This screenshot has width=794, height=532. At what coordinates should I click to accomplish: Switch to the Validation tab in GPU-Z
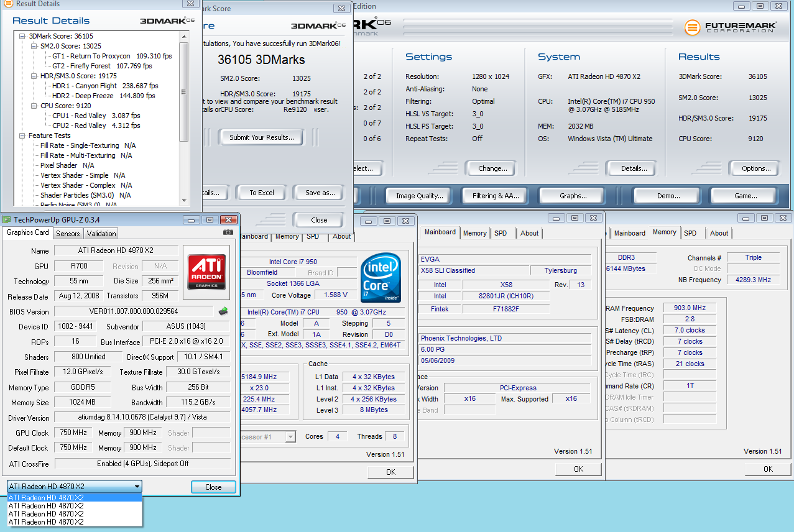(x=101, y=234)
